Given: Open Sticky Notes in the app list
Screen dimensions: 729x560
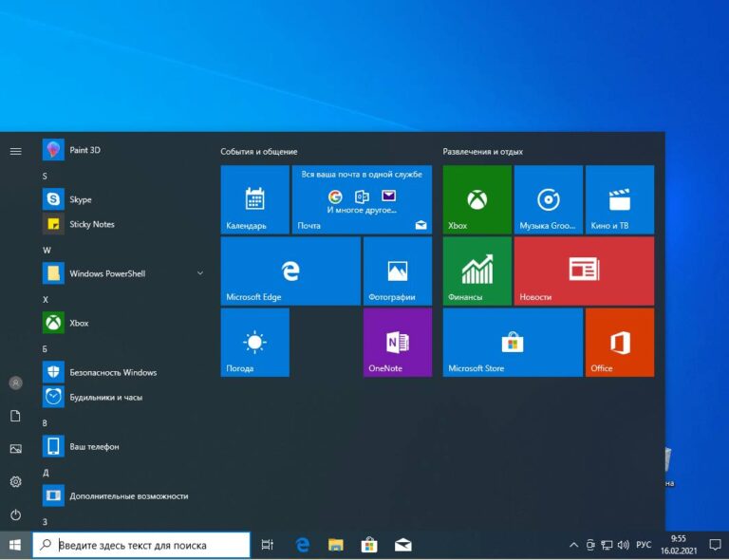Looking at the screenshot, I should click(121, 224).
